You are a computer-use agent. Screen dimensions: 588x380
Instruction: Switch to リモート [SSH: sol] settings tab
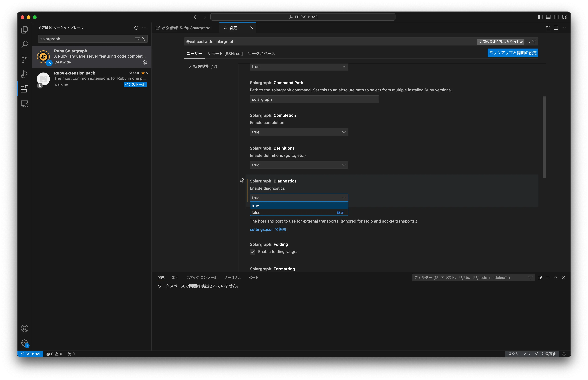pos(225,53)
